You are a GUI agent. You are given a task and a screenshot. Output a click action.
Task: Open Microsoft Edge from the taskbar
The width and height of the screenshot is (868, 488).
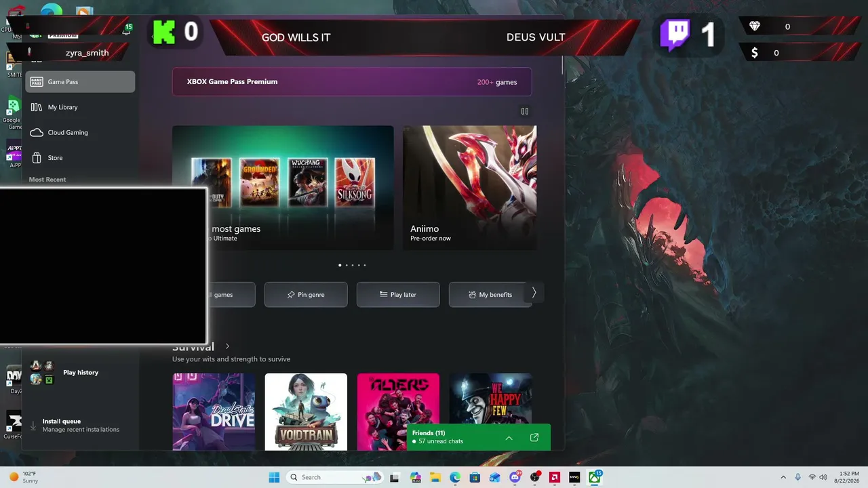pos(455,477)
